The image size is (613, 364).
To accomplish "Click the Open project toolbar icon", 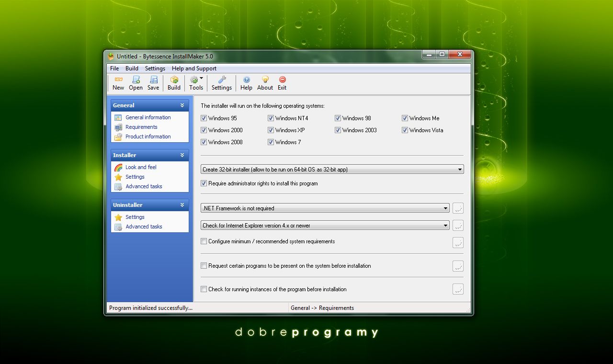I will click(136, 80).
